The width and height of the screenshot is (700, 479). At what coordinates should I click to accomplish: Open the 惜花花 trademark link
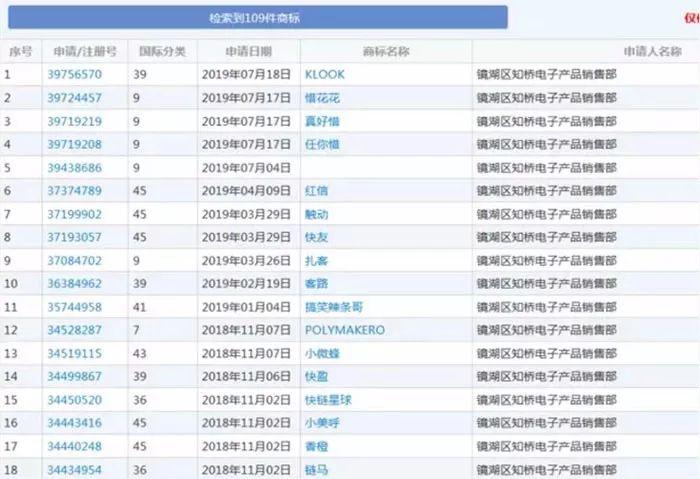pos(322,98)
